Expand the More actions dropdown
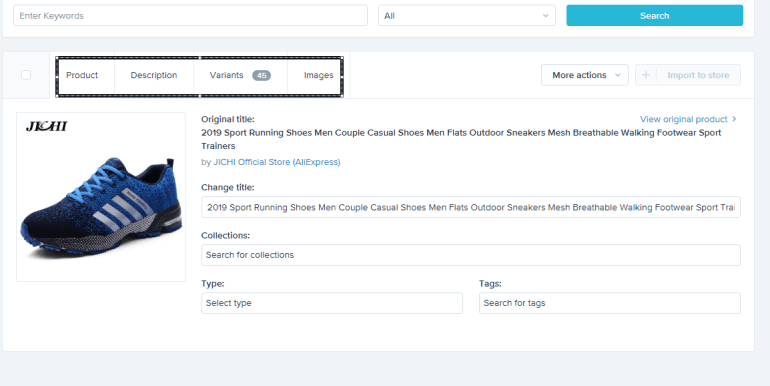 click(584, 75)
